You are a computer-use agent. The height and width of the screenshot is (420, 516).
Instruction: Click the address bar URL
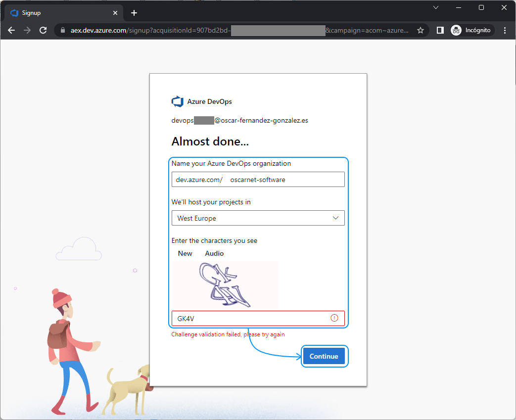[239, 30]
